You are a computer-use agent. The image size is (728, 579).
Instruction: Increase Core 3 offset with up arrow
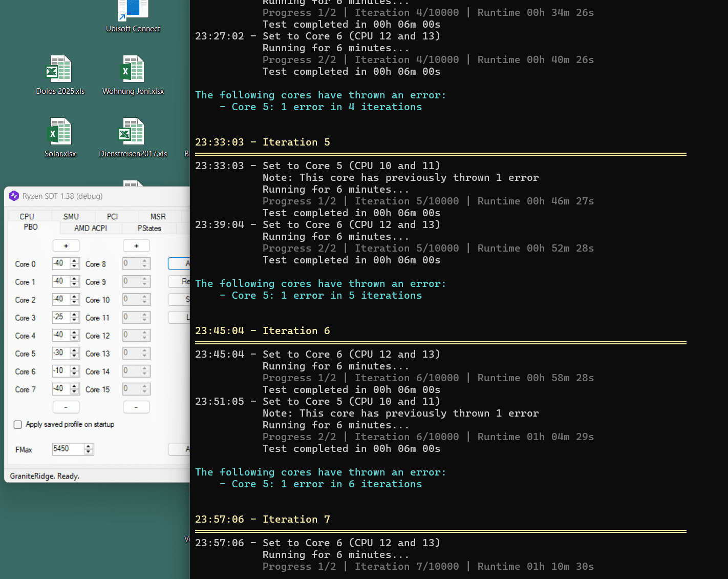click(x=75, y=315)
